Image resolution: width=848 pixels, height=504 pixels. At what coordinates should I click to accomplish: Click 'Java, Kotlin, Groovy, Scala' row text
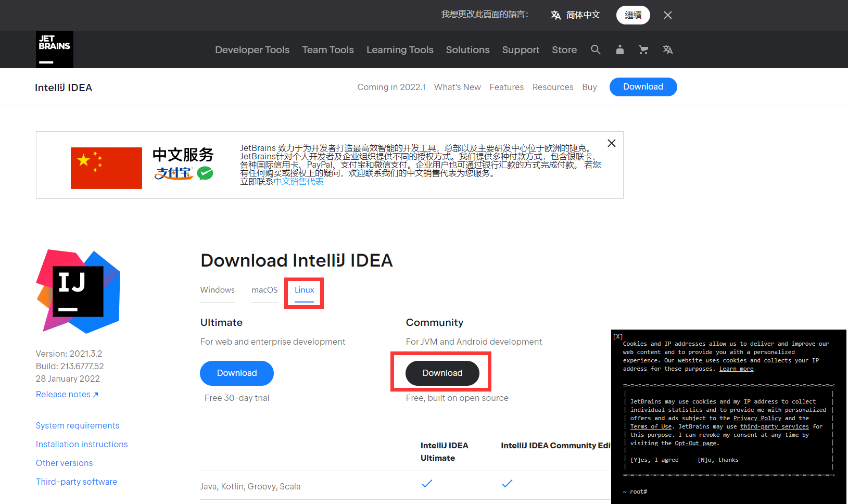pyautogui.click(x=250, y=486)
